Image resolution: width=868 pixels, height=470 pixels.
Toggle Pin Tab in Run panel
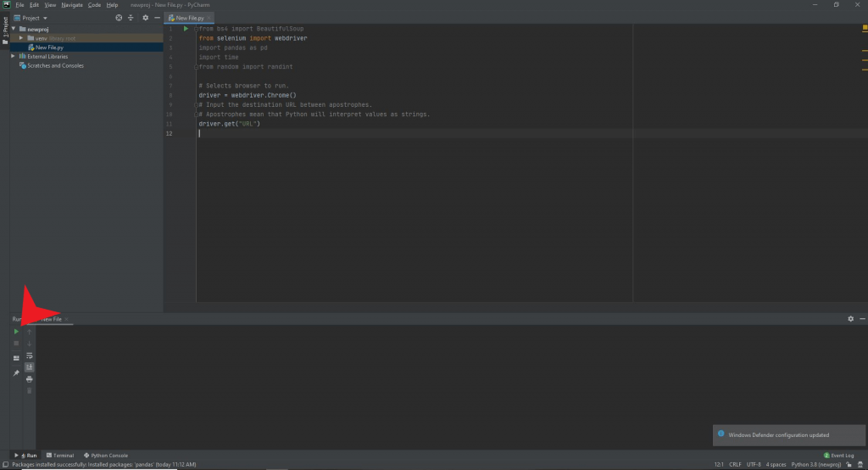(16, 373)
